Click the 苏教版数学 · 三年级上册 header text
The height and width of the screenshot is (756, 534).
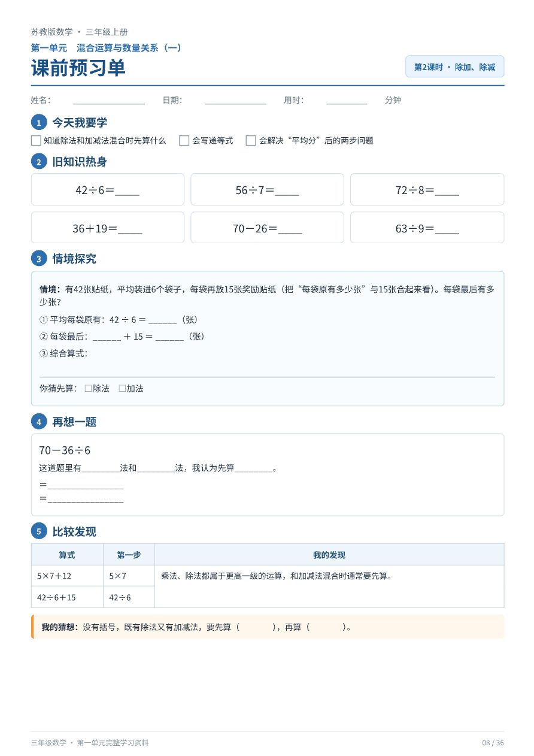click(x=79, y=32)
